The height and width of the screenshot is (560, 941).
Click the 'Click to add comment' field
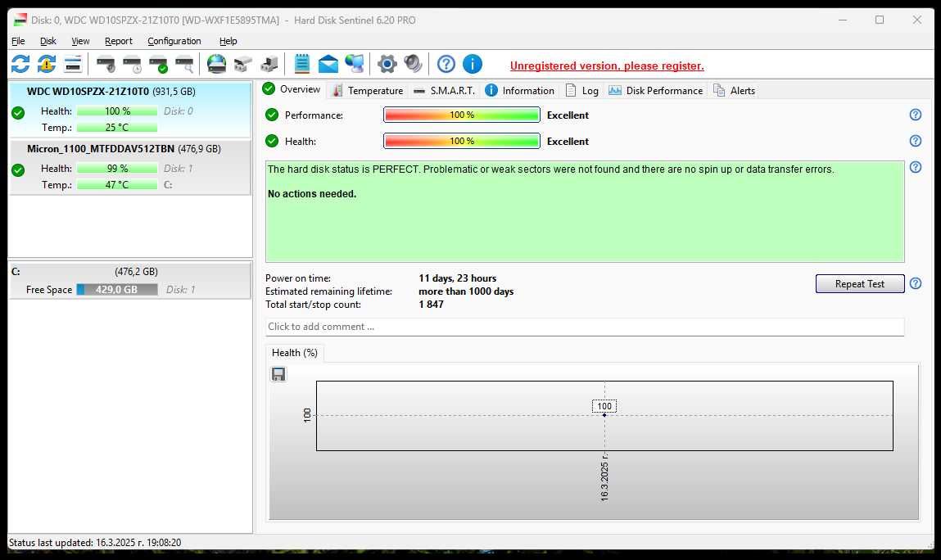click(x=585, y=327)
